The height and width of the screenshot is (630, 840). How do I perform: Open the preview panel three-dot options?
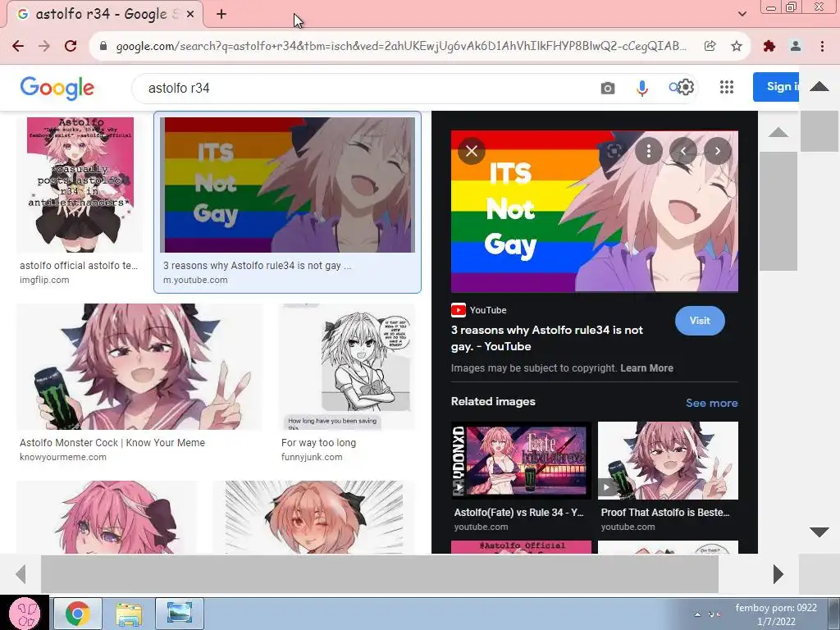[x=648, y=151]
